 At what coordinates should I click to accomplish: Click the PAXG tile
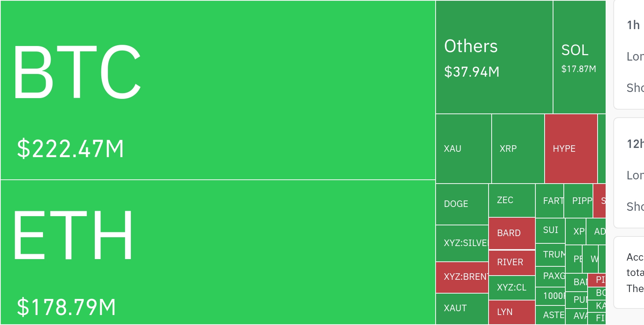pos(550,276)
